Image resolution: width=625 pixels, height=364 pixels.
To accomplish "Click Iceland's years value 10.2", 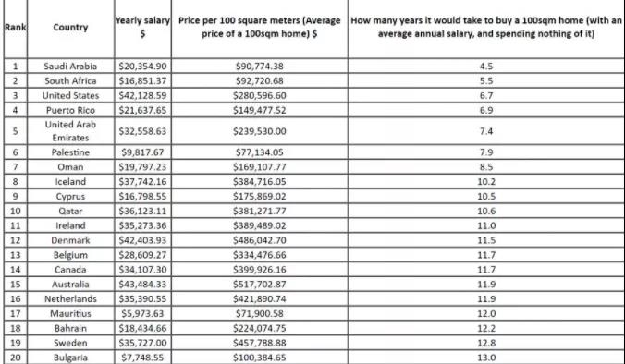I will pos(486,182).
